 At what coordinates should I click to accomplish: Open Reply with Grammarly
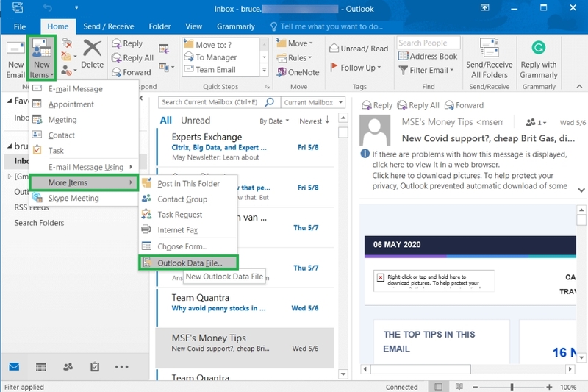(539, 59)
